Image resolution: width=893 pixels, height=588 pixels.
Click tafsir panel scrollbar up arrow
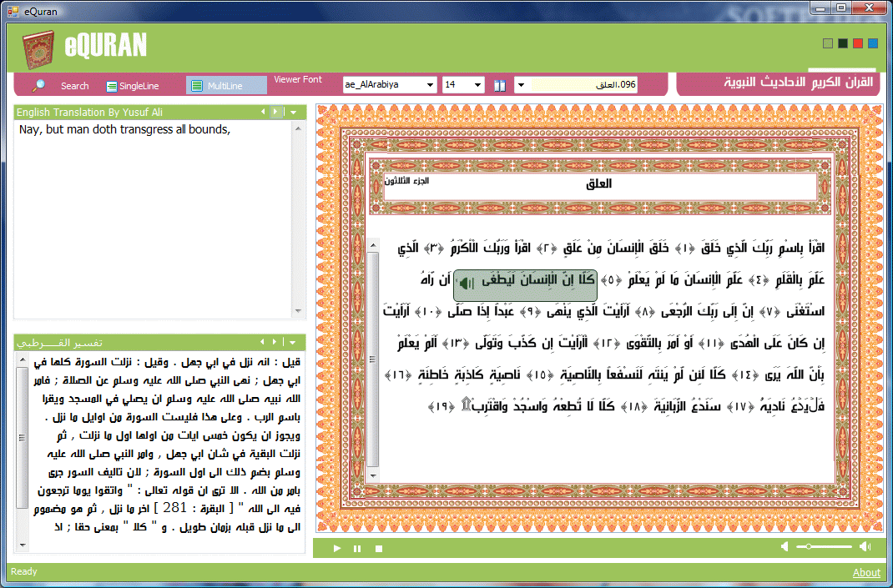point(23,359)
